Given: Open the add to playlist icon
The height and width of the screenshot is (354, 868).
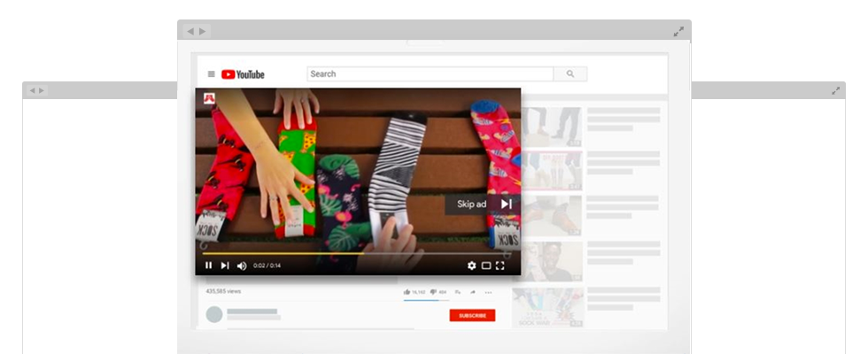Looking at the screenshot, I should click(x=458, y=292).
